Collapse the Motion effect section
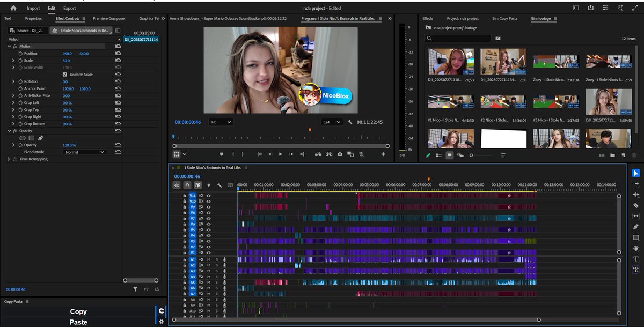The image size is (644, 327). click(9, 47)
